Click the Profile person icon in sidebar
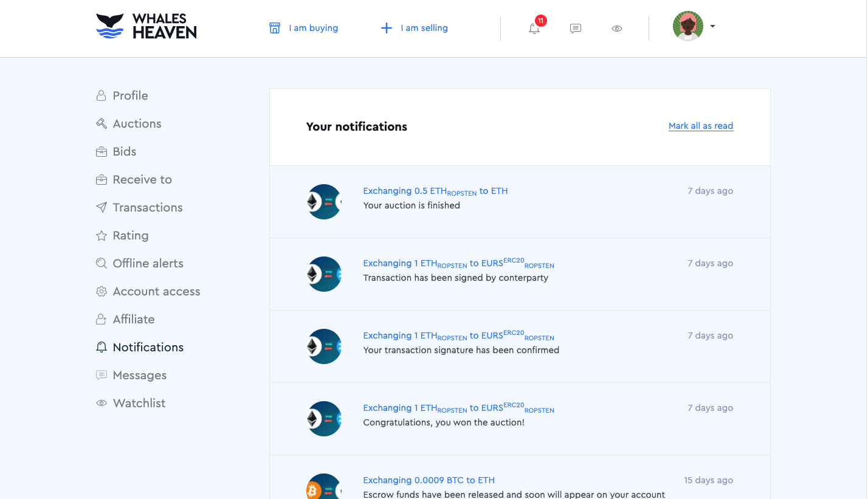Viewport: 868px width, 499px height. [102, 95]
